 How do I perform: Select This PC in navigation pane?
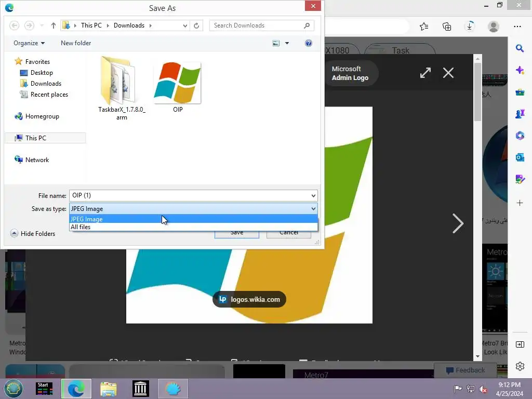[45, 138]
